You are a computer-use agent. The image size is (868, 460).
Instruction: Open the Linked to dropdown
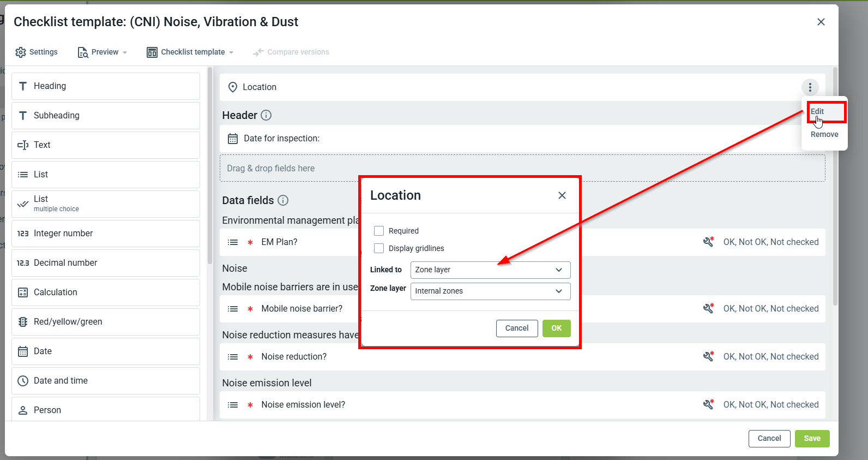(x=490, y=270)
